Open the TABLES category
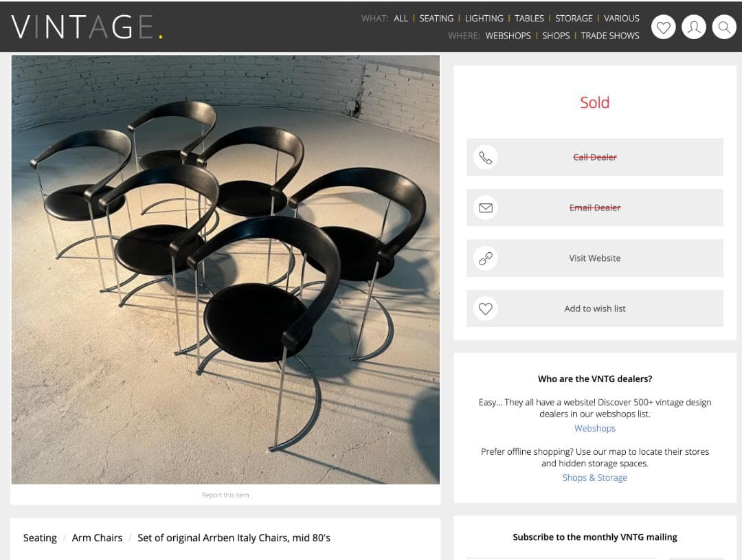This screenshot has width=742, height=560. point(529,19)
